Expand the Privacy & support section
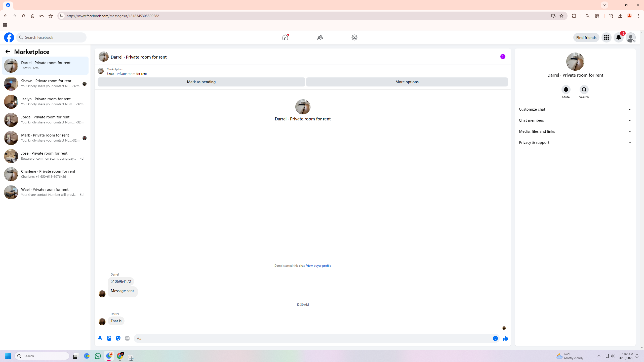Viewport: 644px width, 362px height. pos(575,142)
